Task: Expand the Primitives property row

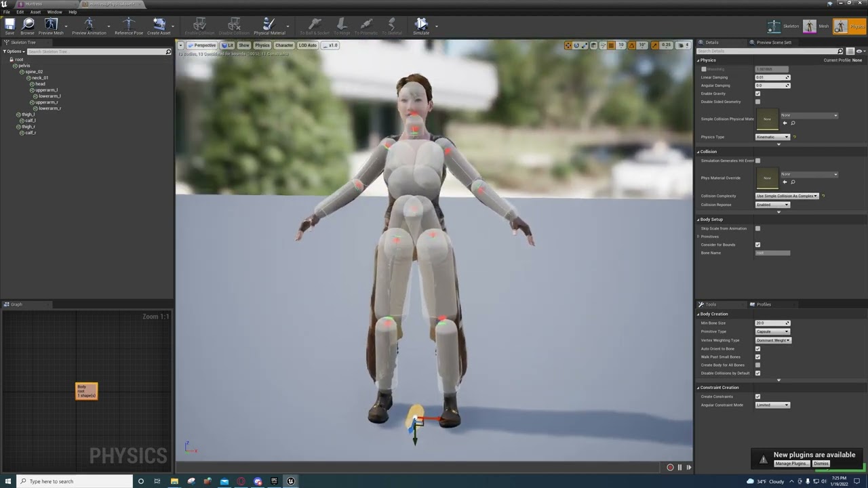Action: tap(698, 237)
